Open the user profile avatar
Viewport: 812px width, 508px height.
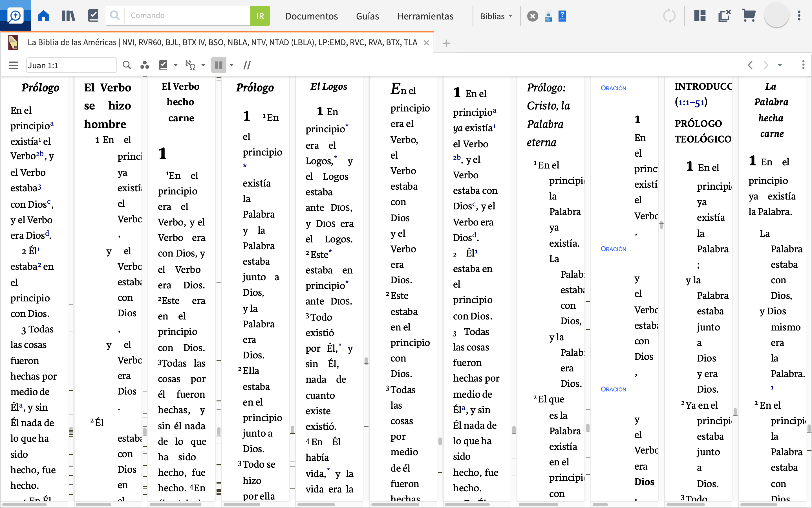[x=776, y=16]
